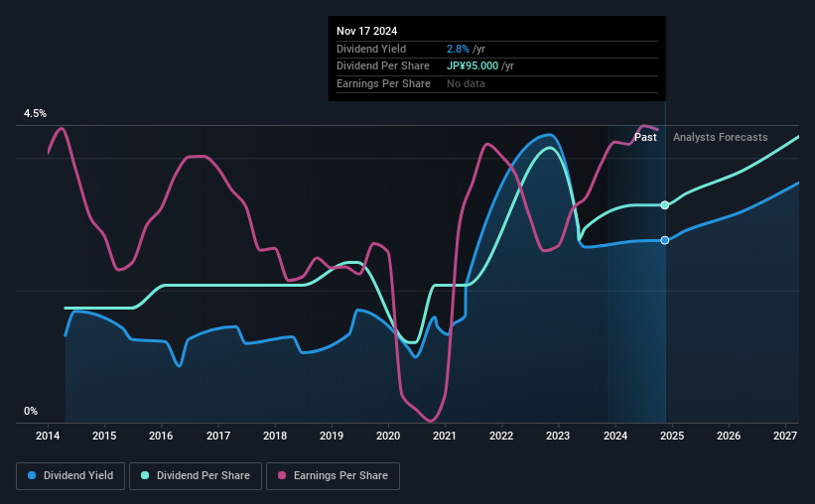Toggle the Earnings Per Share legend button
The image size is (815, 504).
(x=333, y=476)
